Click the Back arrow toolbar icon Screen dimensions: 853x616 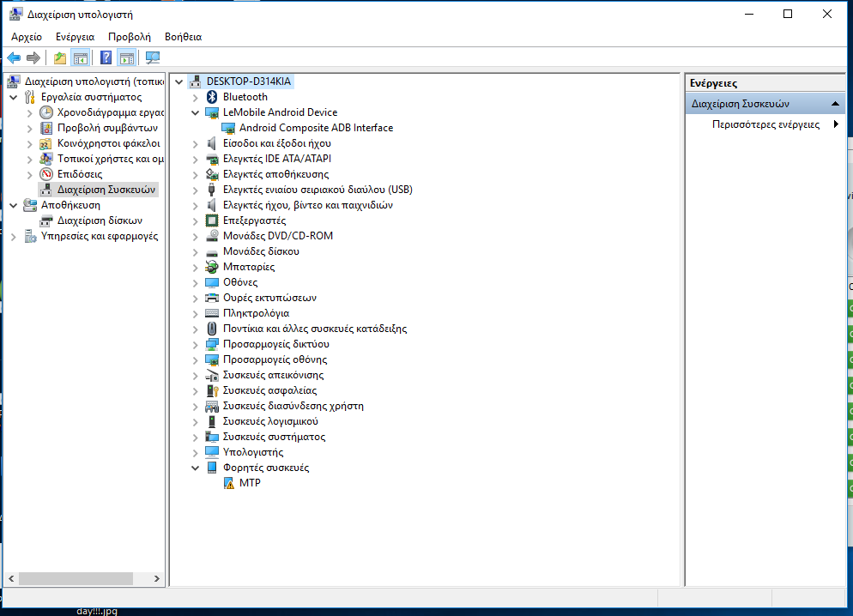pos(14,57)
